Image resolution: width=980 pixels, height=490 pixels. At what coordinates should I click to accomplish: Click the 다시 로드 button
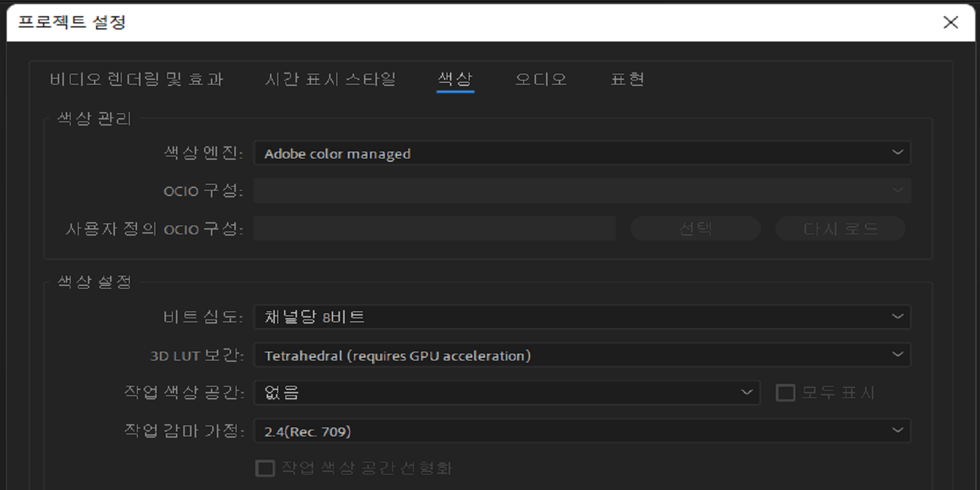(840, 229)
